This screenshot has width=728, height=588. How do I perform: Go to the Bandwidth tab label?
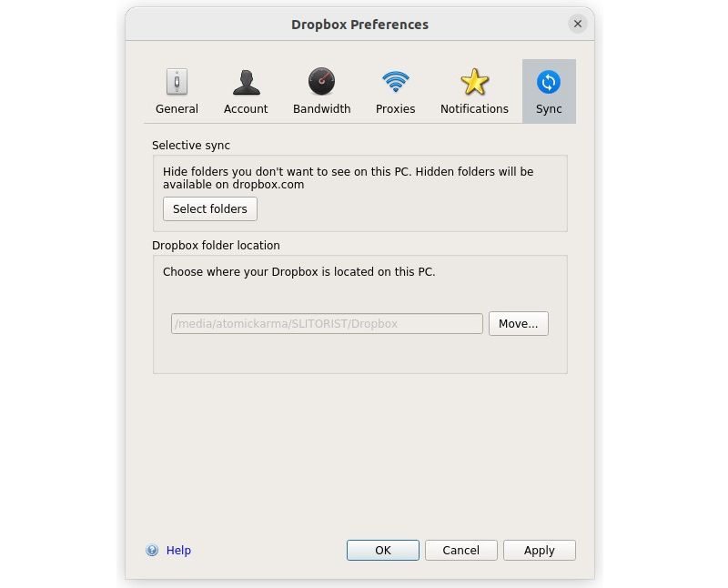pyautogui.click(x=321, y=109)
